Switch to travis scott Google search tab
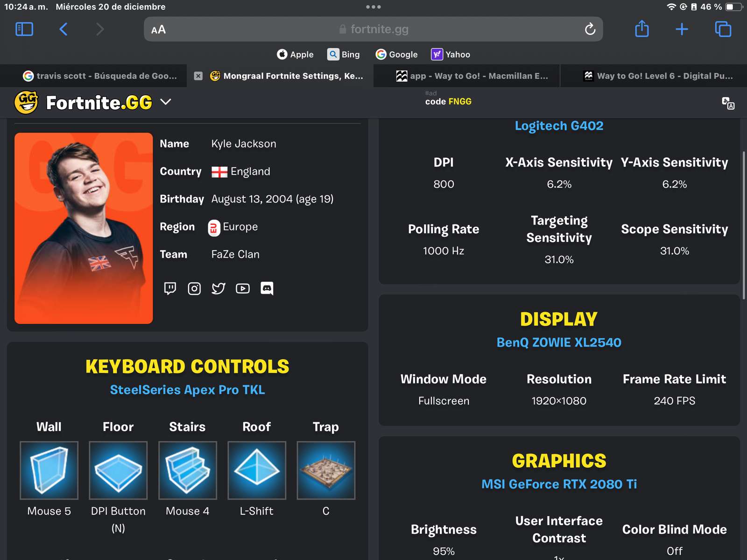The width and height of the screenshot is (747, 560). click(x=93, y=76)
